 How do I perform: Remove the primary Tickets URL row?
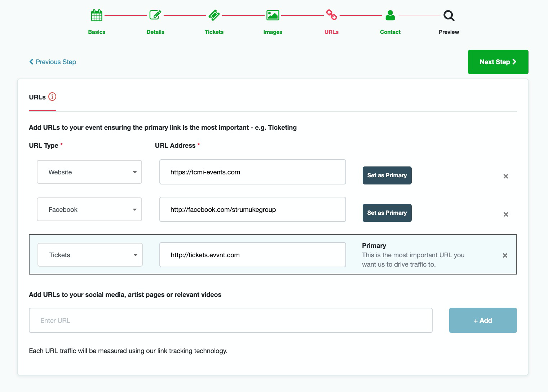click(x=505, y=255)
